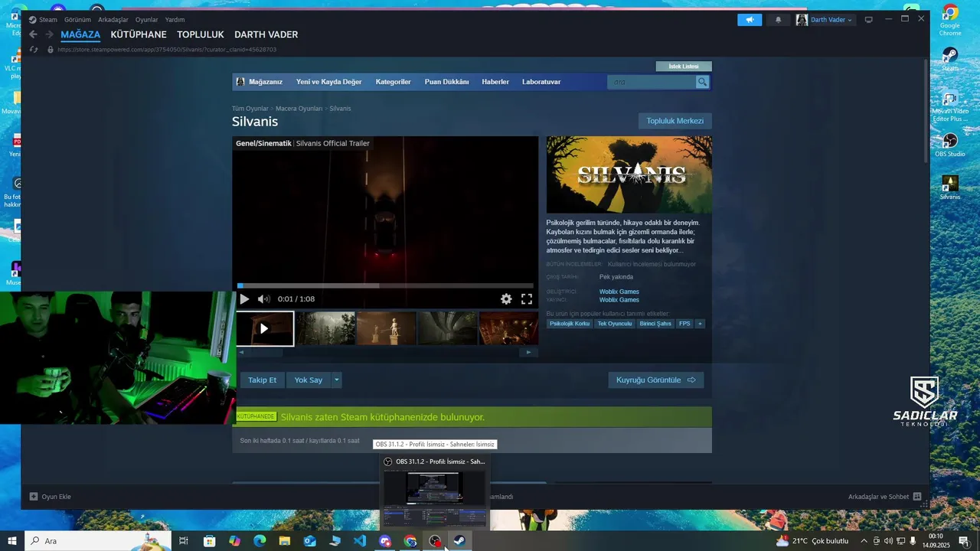The width and height of the screenshot is (980, 551).
Task: Select the statue screenshot thumbnail
Action: [387, 328]
